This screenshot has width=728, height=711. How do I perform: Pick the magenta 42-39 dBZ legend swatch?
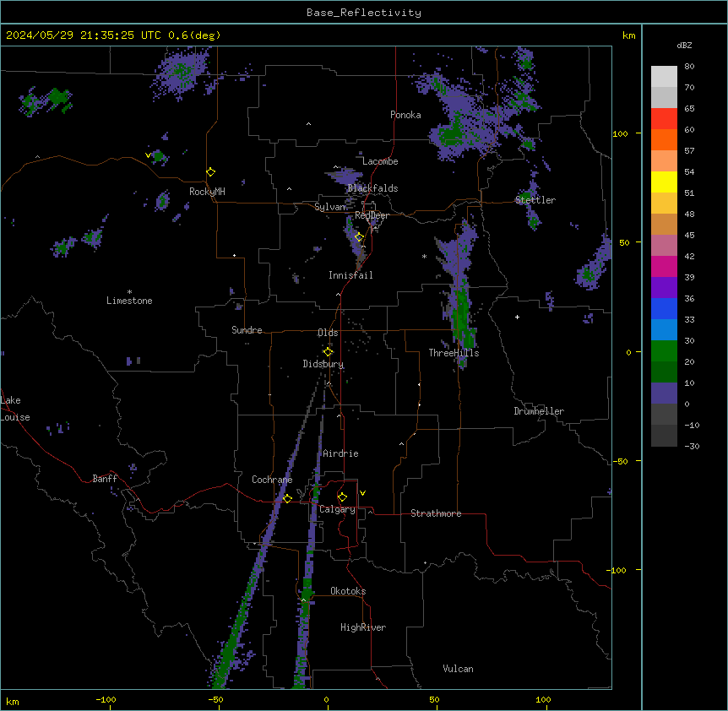[664, 266]
